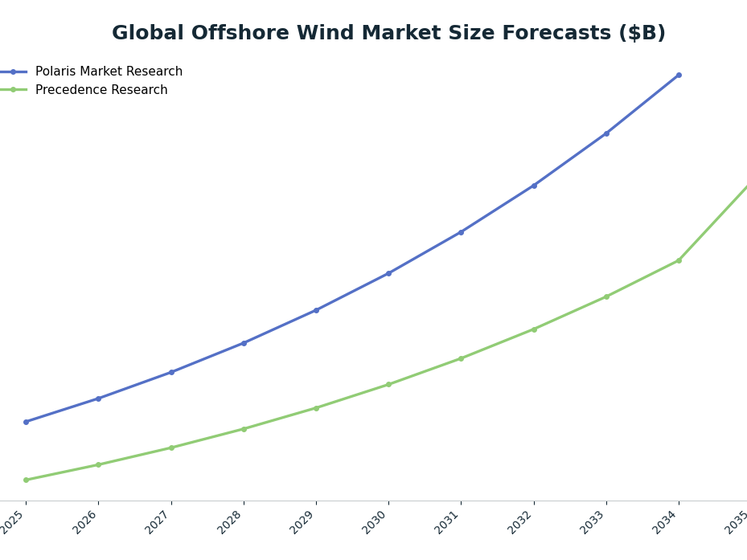This screenshot has width=747, height=560.
Task: Click the 2031 x-axis label
Action: pos(449,522)
